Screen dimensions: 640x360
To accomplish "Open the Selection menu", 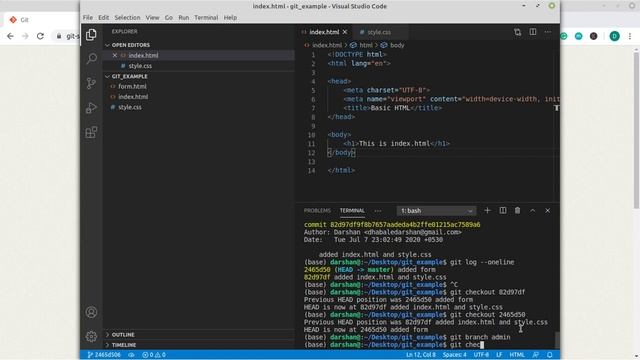I will tap(127, 18).
